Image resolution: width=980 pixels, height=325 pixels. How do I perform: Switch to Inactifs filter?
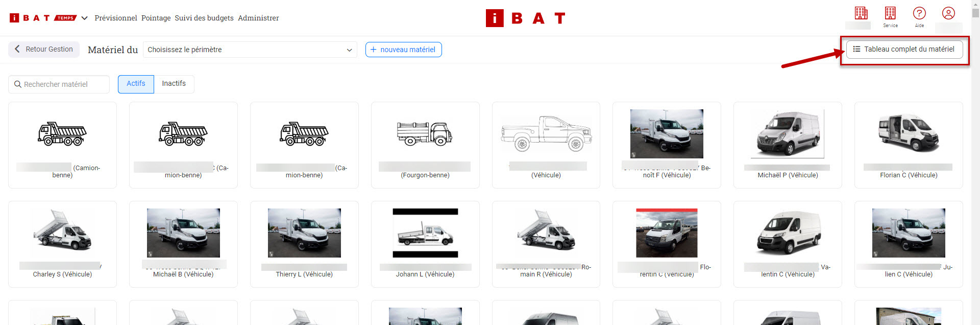174,84
